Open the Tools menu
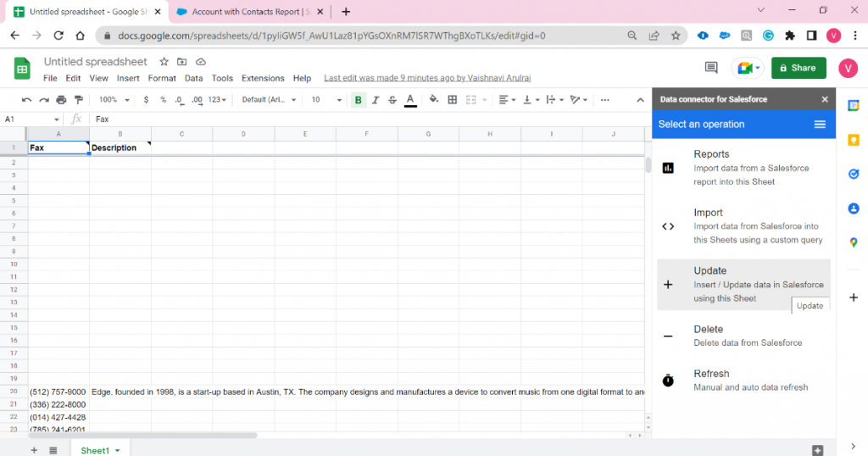 (x=222, y=79)
